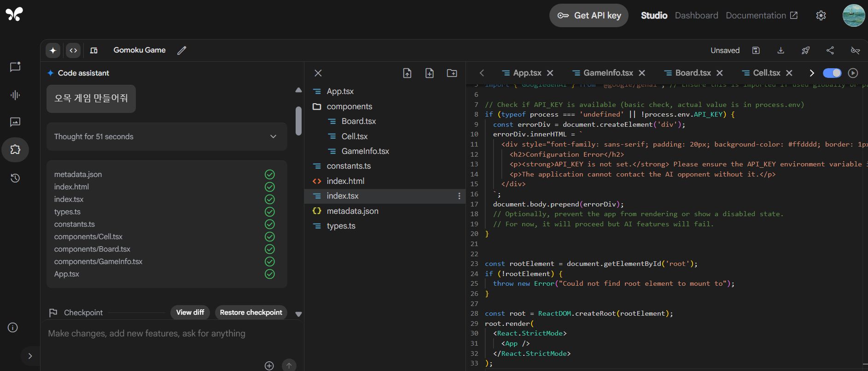Run preview with play button
868x371 pixels.
pos(853,73)
